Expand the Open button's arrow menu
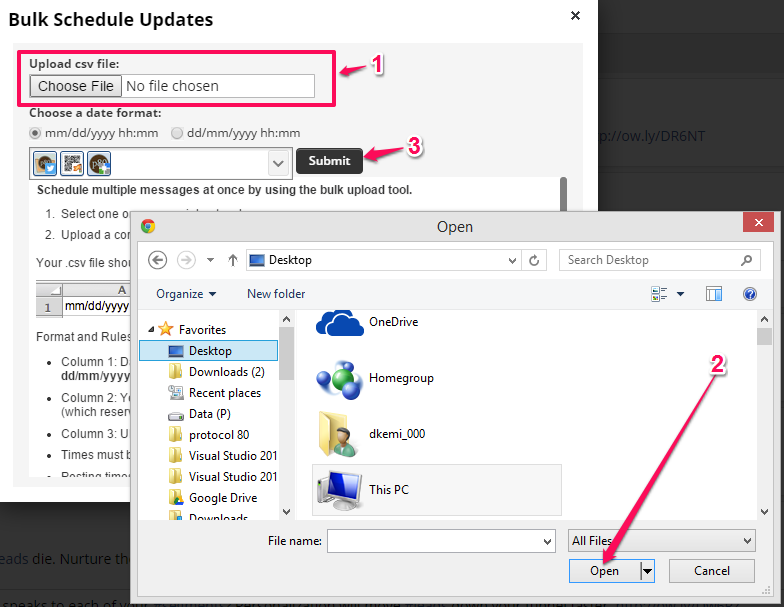 (648, 571)
